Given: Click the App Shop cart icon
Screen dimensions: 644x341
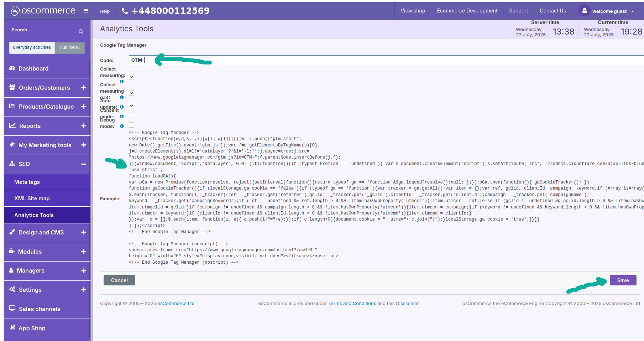Looking at the screenshot, I should point(12,327).
